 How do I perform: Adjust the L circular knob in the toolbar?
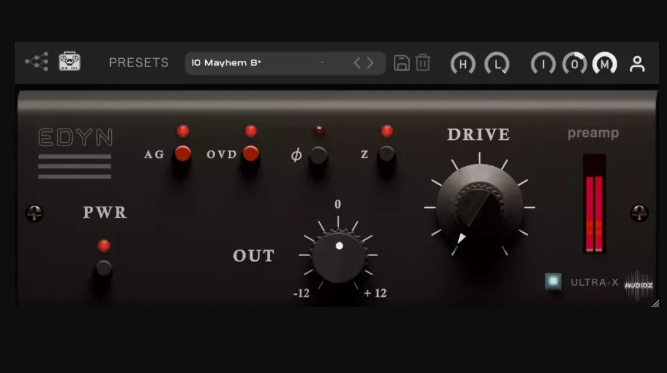(x=497, y=64)
